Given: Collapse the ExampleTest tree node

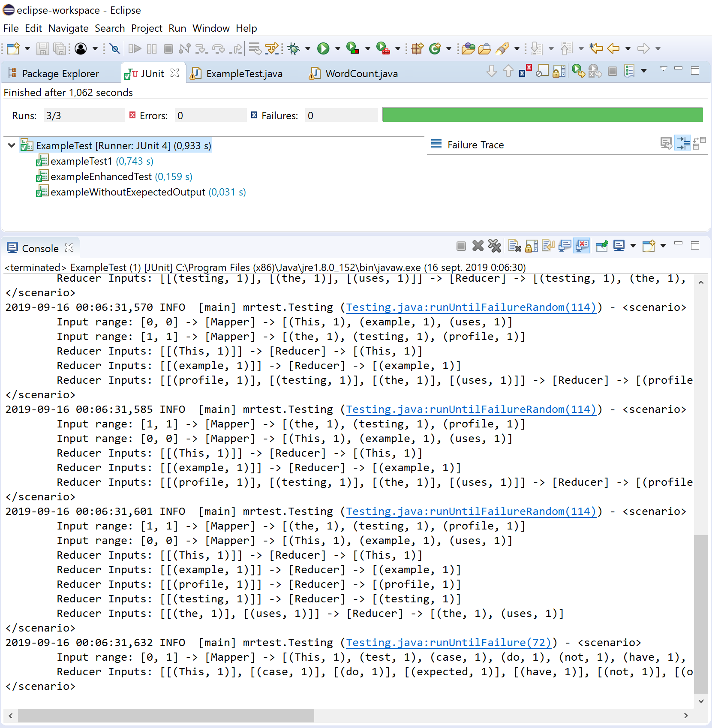Looking at the screenshot, I should click(x=11, y=145).
